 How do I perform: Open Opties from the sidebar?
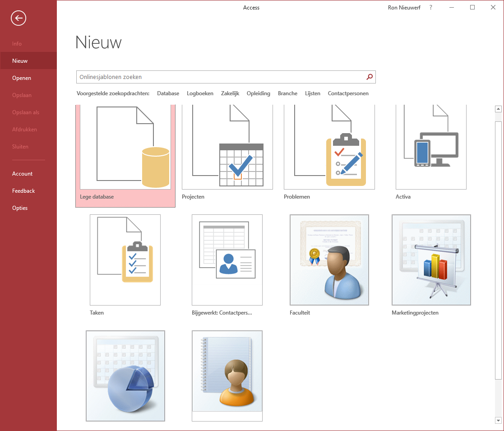(28, 208)
